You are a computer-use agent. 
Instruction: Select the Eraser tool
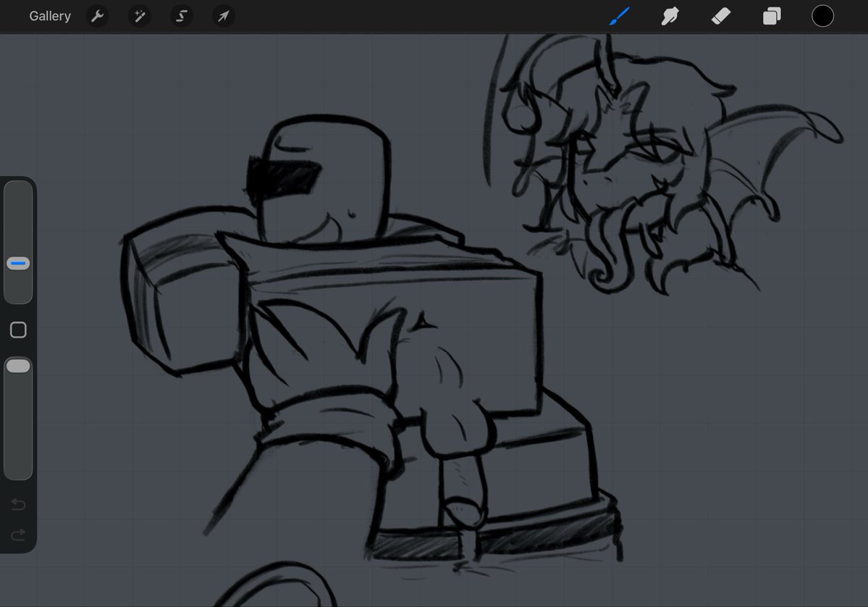pos(721,16)
